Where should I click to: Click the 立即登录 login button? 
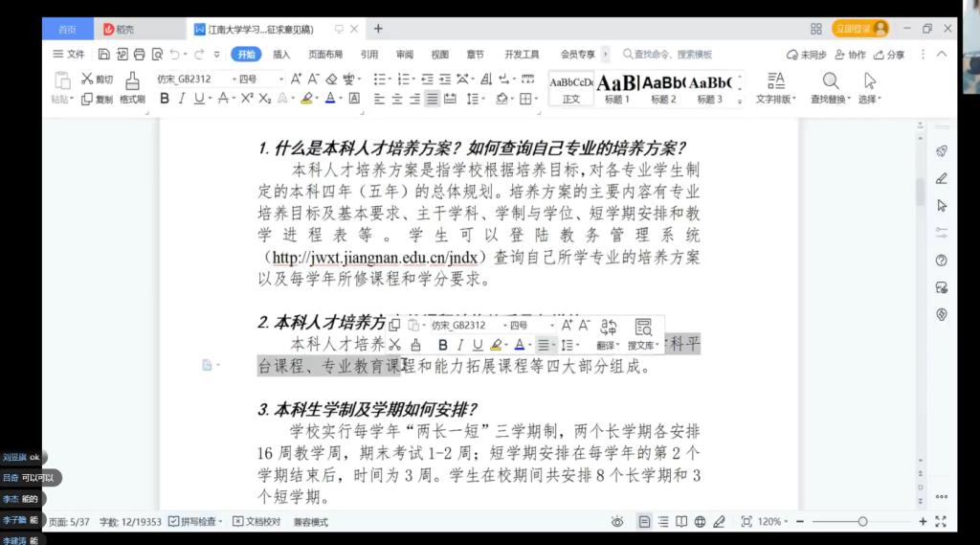[x=859, y=29]
